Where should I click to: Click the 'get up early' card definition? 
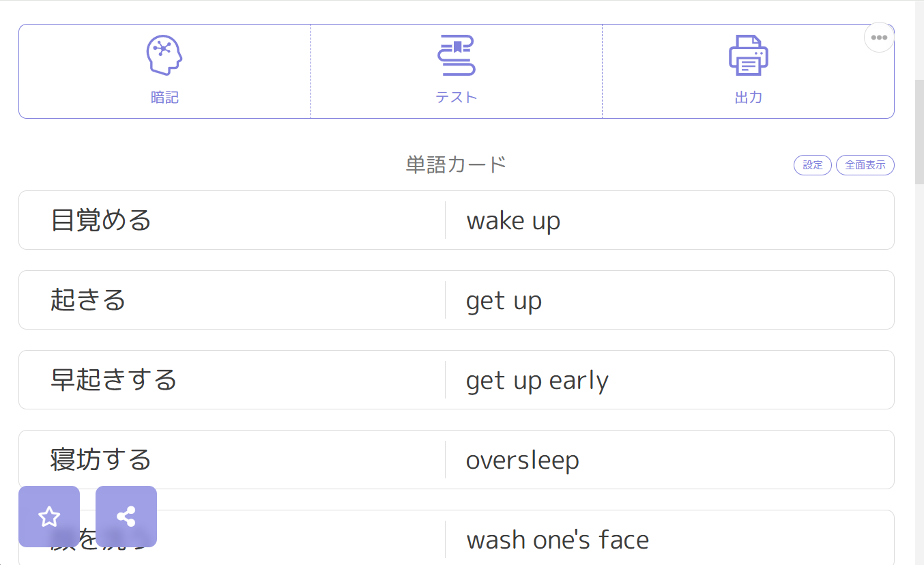tap(537, 381)
